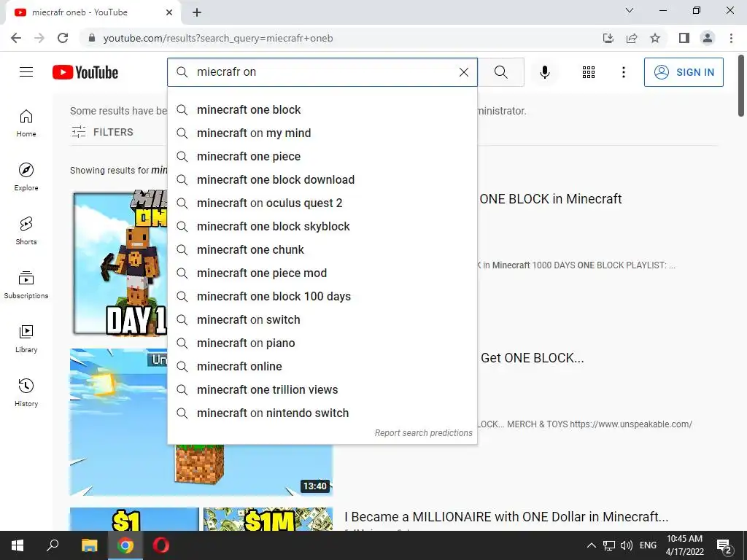Open "I Became a MILLIONAIRE" video title
747x560 pixels.
[506, 517]
